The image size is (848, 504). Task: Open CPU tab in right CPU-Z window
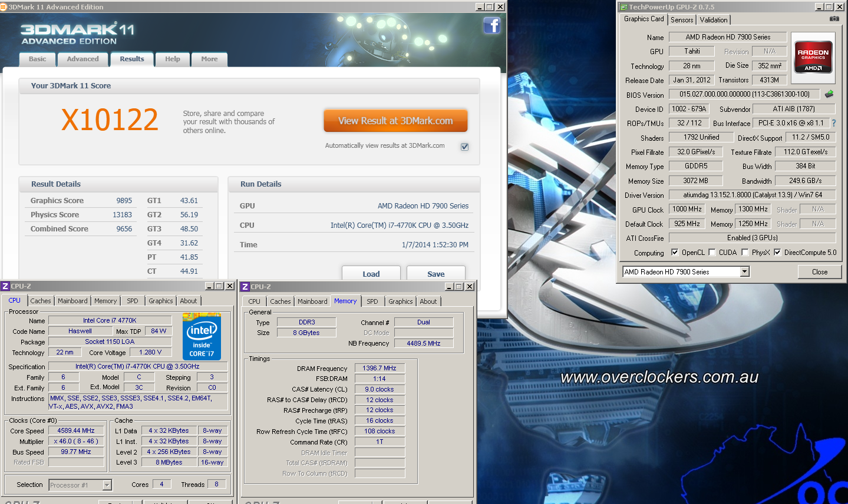254,301
